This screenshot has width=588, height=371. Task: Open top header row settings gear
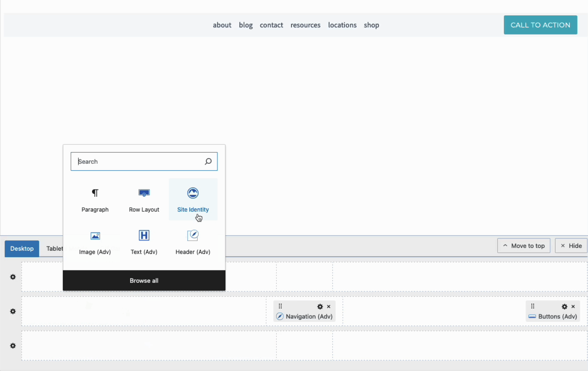tap(13, 277)
